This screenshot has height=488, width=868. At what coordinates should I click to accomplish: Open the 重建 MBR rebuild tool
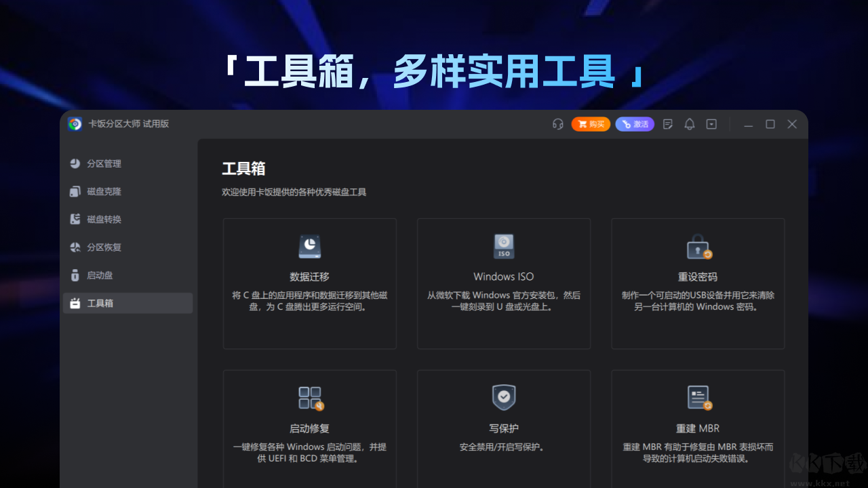pyautogui.click(x=697, y=398)
